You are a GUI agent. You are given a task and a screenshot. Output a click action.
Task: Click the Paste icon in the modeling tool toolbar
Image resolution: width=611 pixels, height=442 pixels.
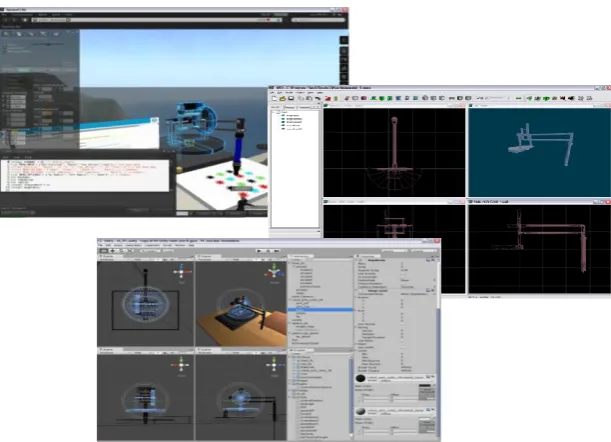pos(309,98)
